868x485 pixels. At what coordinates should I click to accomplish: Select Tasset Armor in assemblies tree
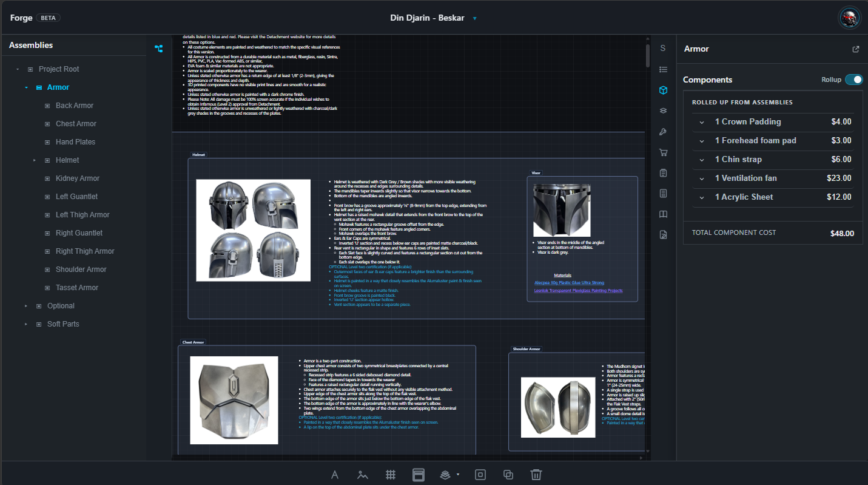tap(77, 288)
